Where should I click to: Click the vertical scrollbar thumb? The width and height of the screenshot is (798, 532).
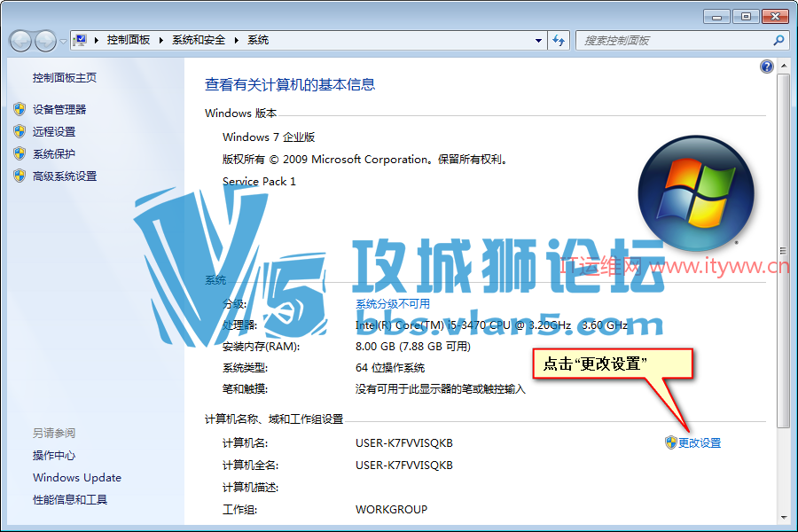pos(784,250)
